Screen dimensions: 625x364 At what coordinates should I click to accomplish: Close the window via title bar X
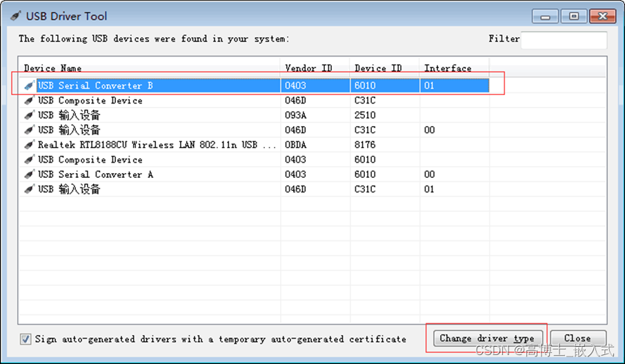(x=603, y=17)
